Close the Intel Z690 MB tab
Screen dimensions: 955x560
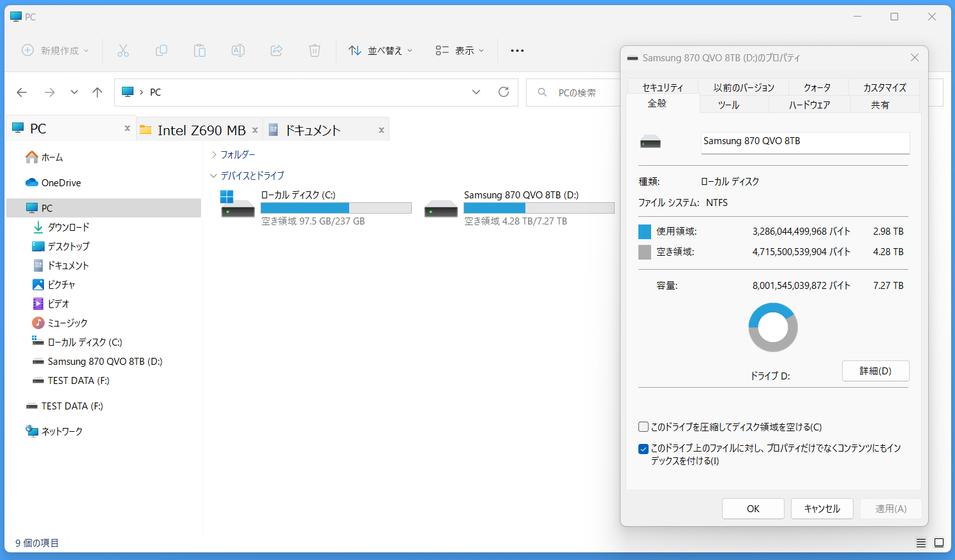click(255, 129)
